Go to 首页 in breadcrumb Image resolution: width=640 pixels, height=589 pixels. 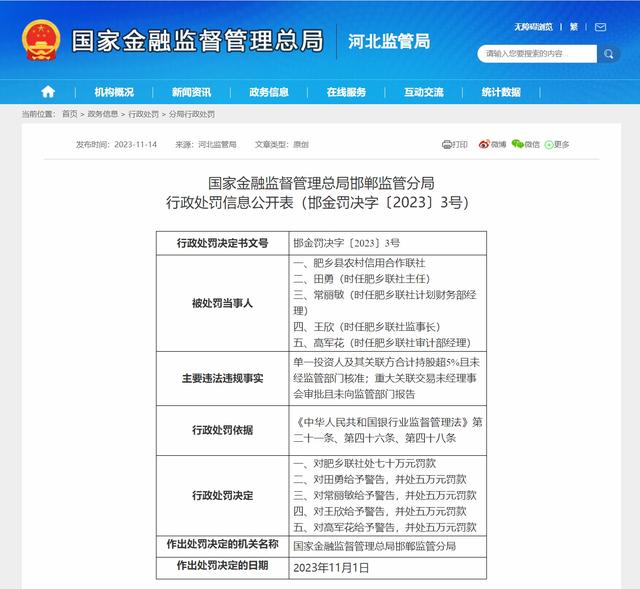(69, 114)
